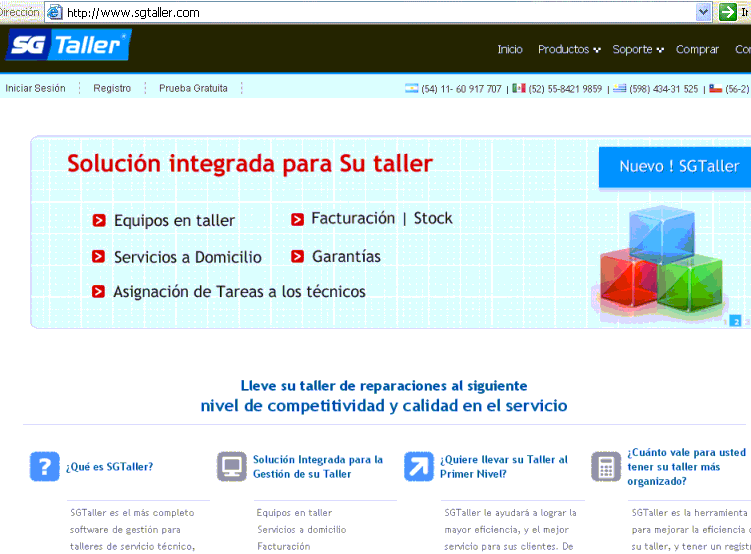Click the Argentina phone number (54) 11- 60 917 707
Viewport: 751px width, 554px height.
click(461, 89)
